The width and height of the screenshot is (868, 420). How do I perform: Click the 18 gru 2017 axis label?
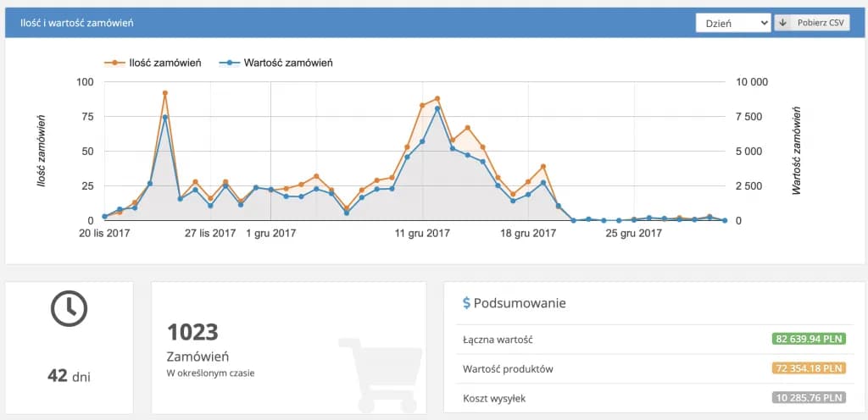(x=528, y=234)
